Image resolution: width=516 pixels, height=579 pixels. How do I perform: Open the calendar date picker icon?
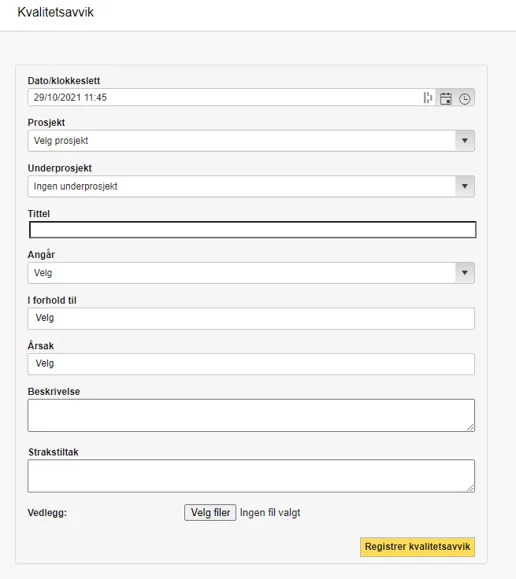coord(446,98)
